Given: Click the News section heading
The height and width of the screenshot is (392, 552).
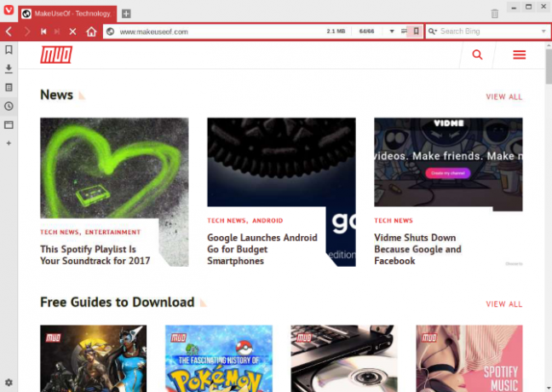Looking at the screenshot, I should [57, 95].
